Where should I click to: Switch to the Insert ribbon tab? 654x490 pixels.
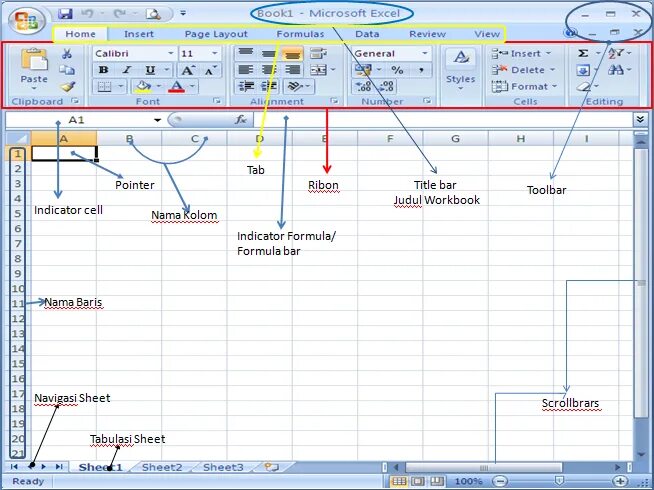[x=139, y=34]
